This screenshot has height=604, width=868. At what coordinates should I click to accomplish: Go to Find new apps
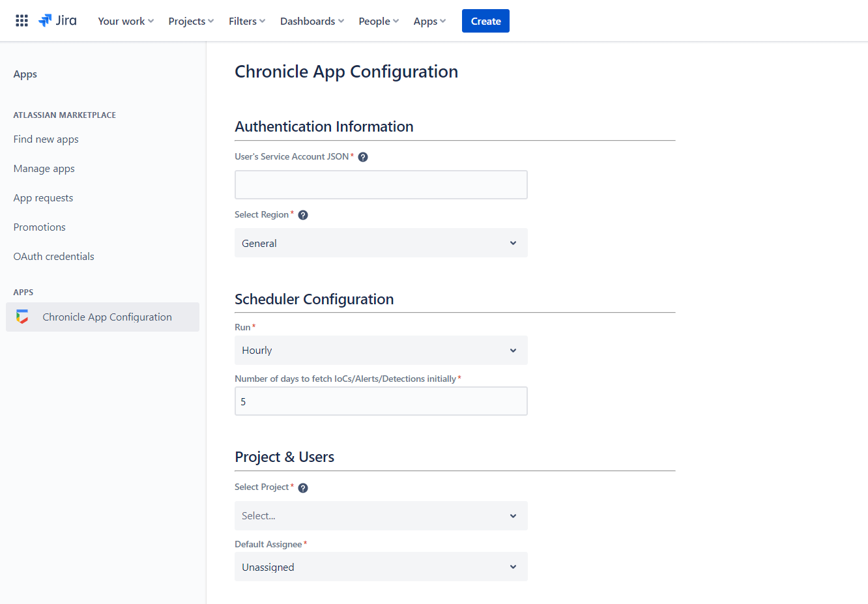[x=46, y=139]
